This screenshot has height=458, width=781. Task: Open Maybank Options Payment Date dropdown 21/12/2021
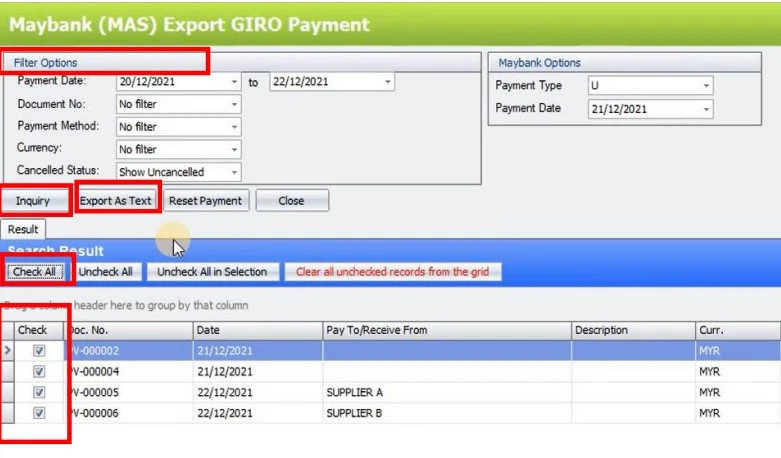[706, 109]
